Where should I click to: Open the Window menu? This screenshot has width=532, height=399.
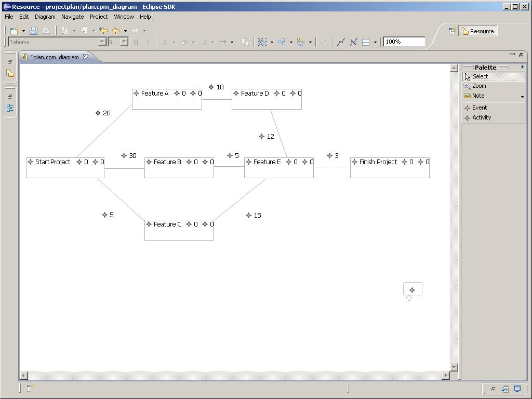pyautogui.click(x=124, y=17)
